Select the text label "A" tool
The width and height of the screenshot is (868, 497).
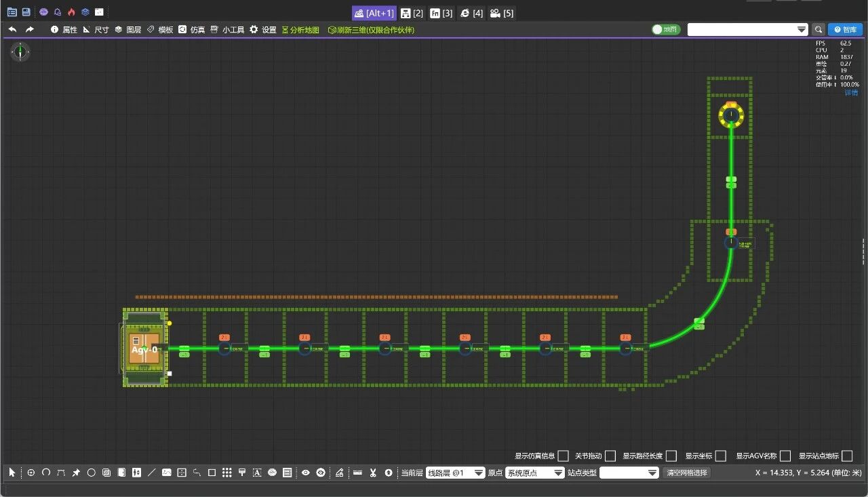click(257, 473)
